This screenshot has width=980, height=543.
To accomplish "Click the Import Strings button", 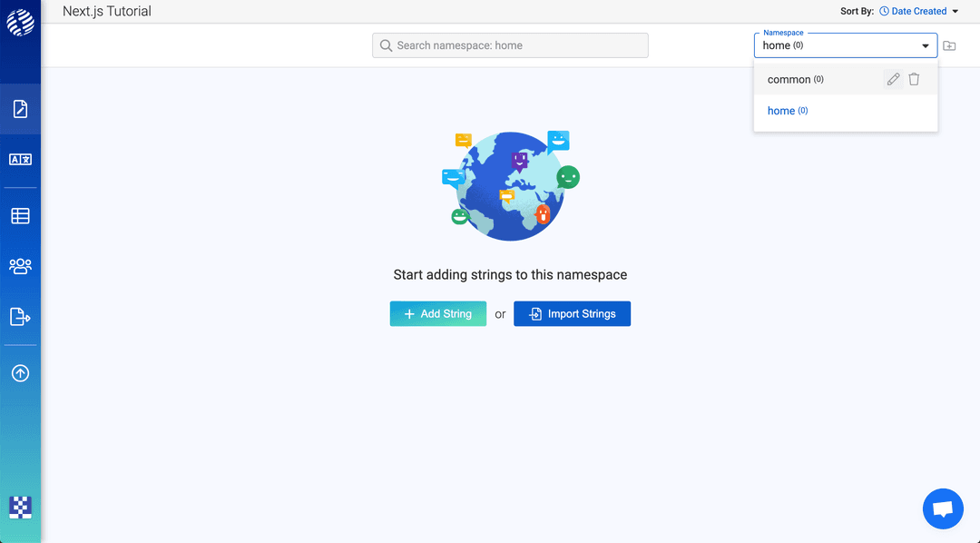I will click(572, 313).
